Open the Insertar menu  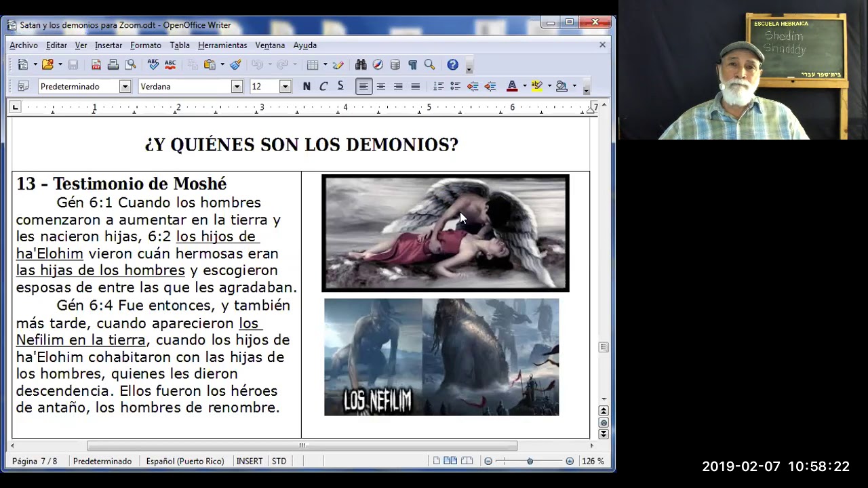click(x=108, y=45)
